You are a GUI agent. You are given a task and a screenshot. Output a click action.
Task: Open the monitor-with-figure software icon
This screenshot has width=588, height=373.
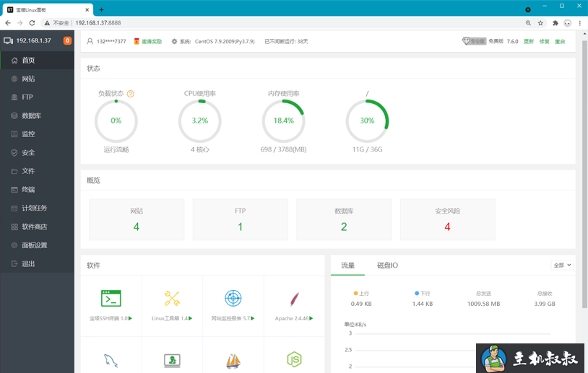(172, 361)
